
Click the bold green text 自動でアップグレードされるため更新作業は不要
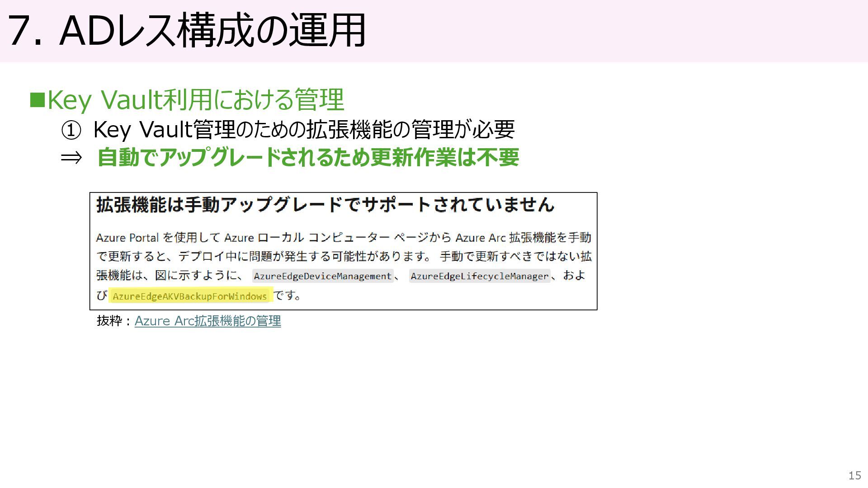[x=308, y=157]
